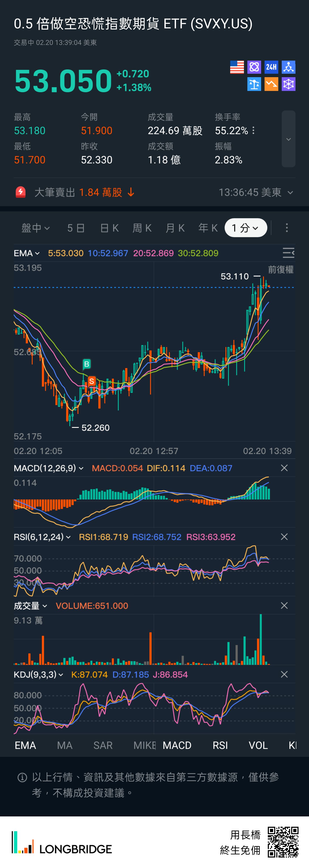This screenshot has width=309, height=868.
Task: Tap the purple atom orbit icon
Action: pyautogui.click(x=254, y=67)
